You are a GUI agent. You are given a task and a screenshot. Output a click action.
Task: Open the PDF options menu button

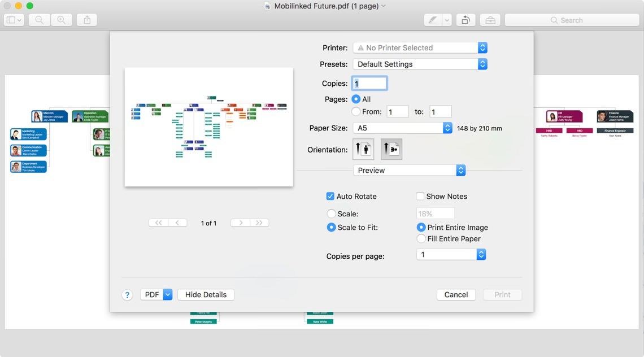[x=156, y=295]
